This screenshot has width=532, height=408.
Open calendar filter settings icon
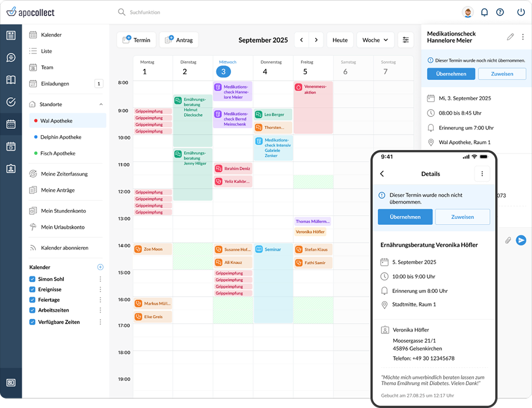pos(406,40)
